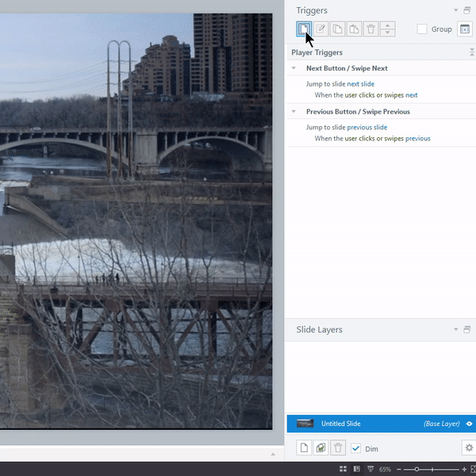Screen dimensions: 476x476
Task: Zoom out with the minus button
Action: 399,470
